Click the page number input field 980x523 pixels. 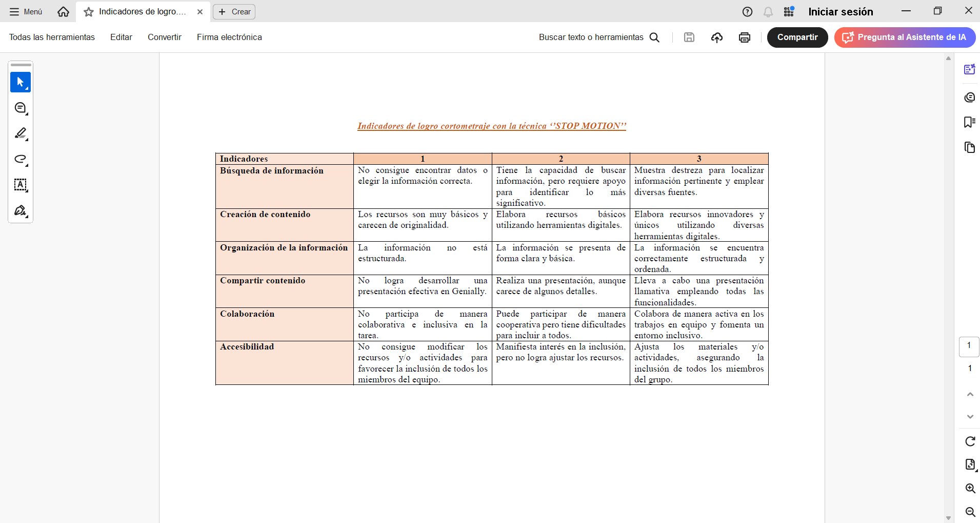[x=969, y=346]
